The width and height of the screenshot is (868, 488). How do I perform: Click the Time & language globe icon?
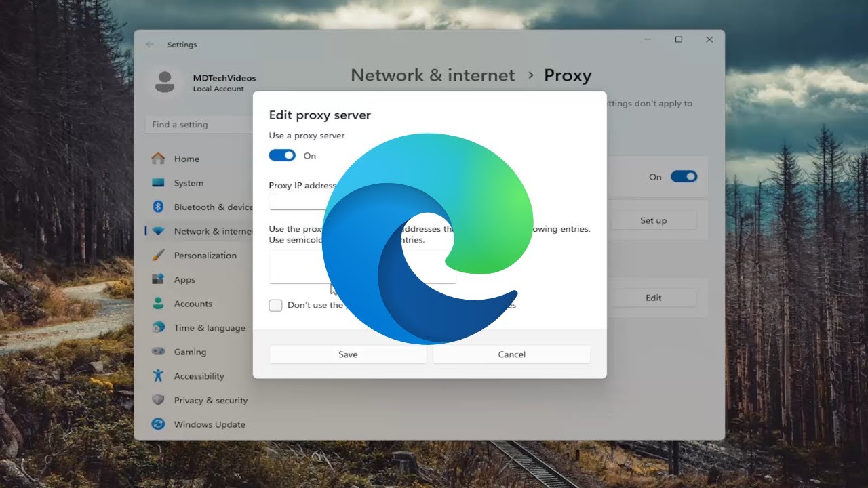click(x=158, y=327)
